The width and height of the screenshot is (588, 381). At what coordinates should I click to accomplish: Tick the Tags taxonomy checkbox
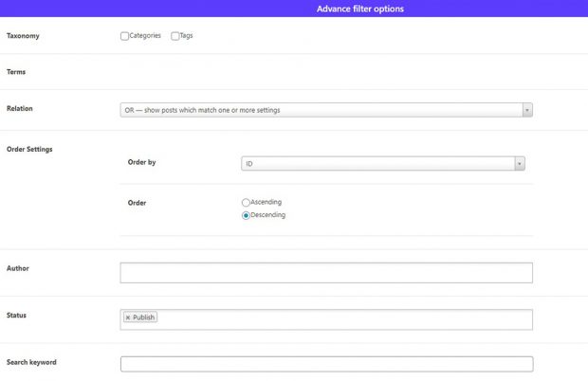[175, 36]
